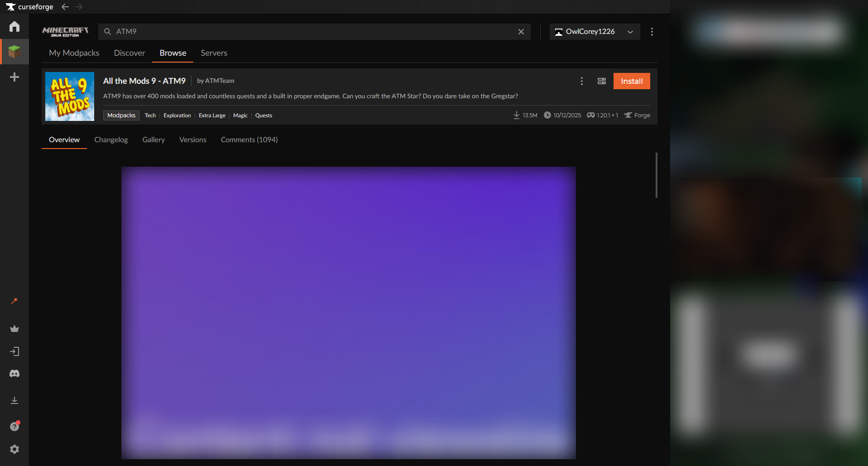Open the Servers tab
The image size is (868, 466).
pos(214,53)
